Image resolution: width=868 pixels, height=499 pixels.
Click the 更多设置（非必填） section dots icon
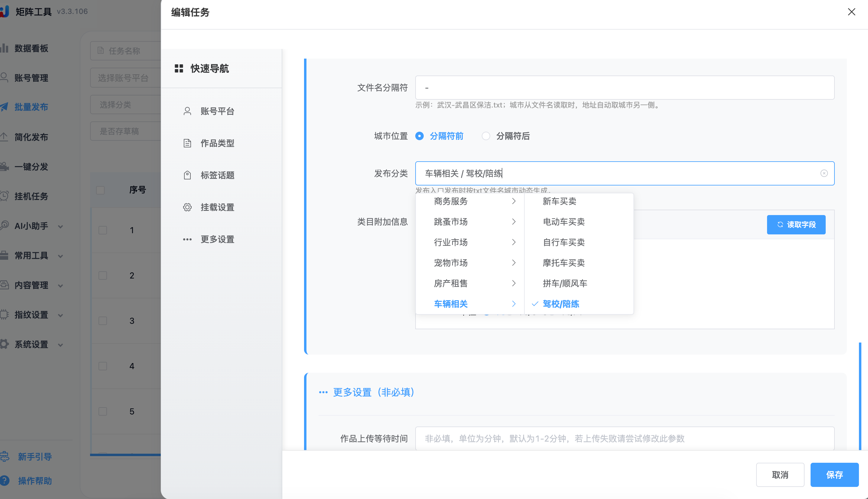(x=323, y=392)
